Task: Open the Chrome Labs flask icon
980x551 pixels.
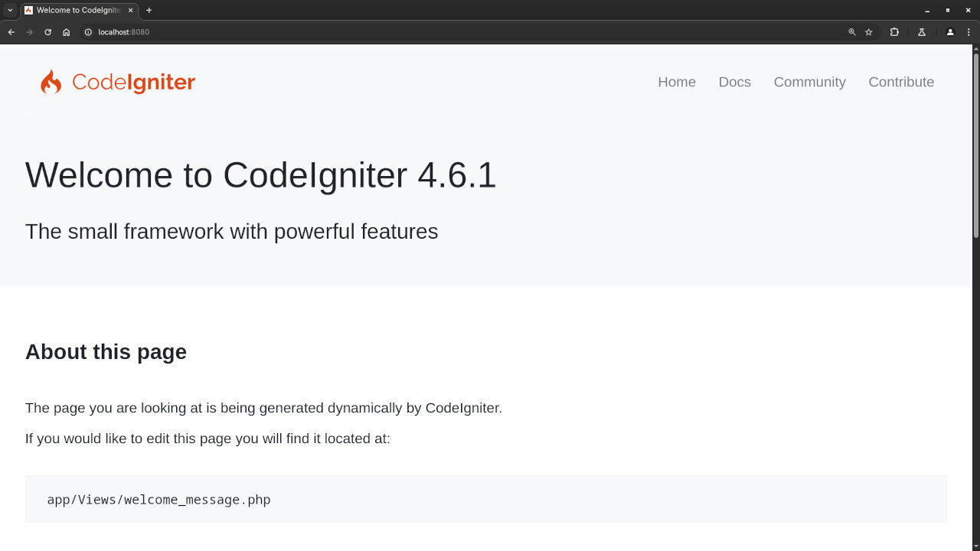Action: [x=922, y=32]
